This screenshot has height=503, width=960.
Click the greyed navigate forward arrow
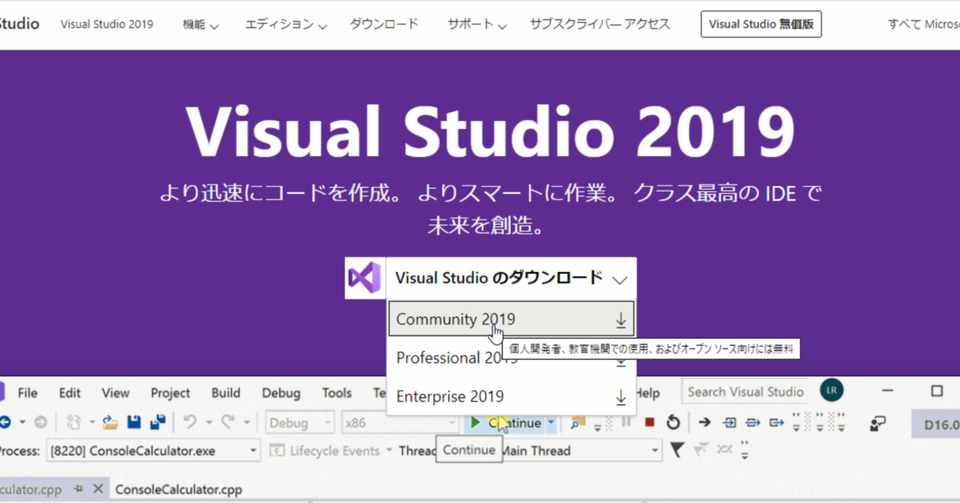pos(40,422)
